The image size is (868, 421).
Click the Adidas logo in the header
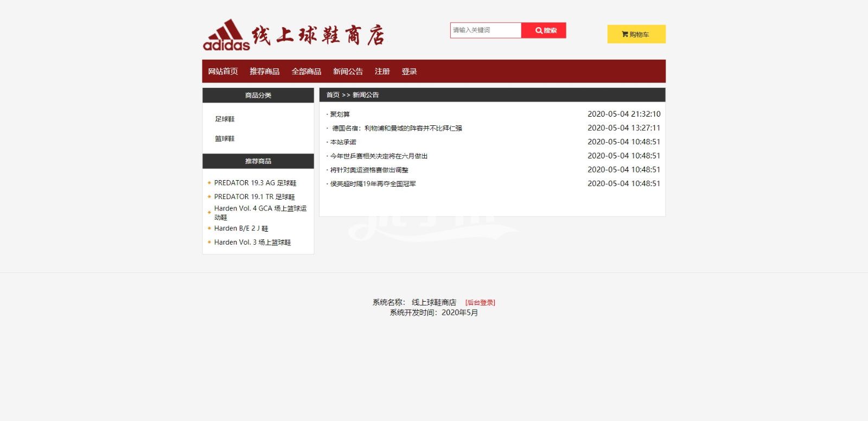coord(226,36)
